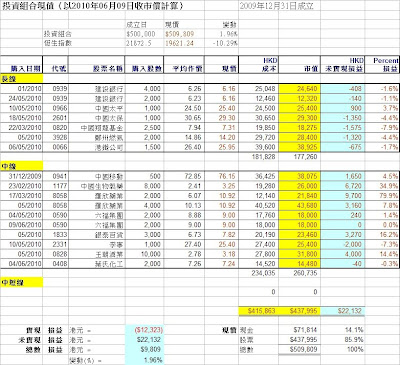400x365 pixels.
Task: Click the date cell 22/03/2010
Action: (x=25, y=128)
